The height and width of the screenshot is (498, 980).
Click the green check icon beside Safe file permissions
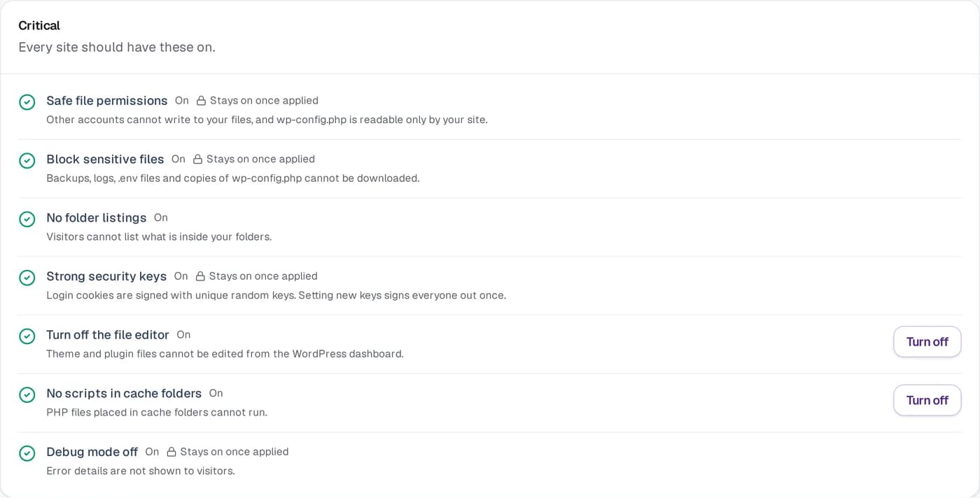tap(27, 102)
